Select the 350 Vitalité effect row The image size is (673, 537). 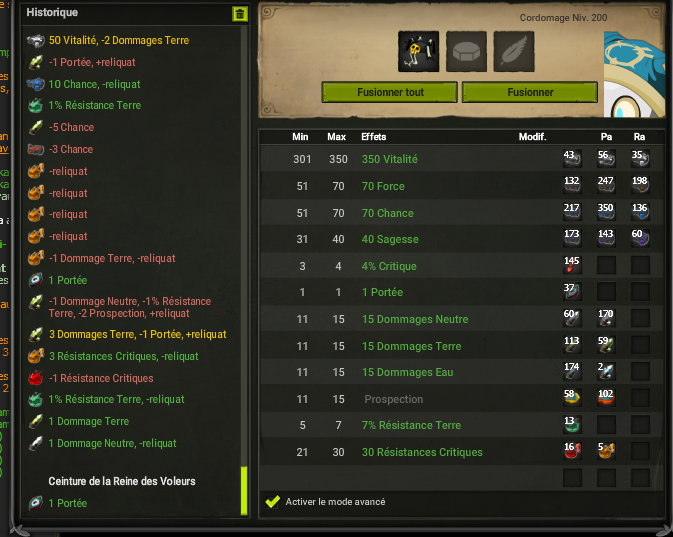coord(461,159)
